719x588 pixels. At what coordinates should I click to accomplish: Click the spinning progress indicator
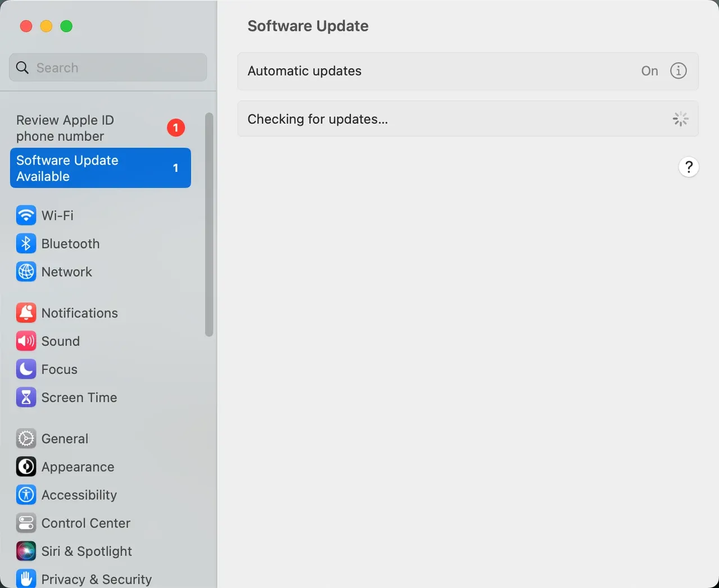click(x=680, y=118)
